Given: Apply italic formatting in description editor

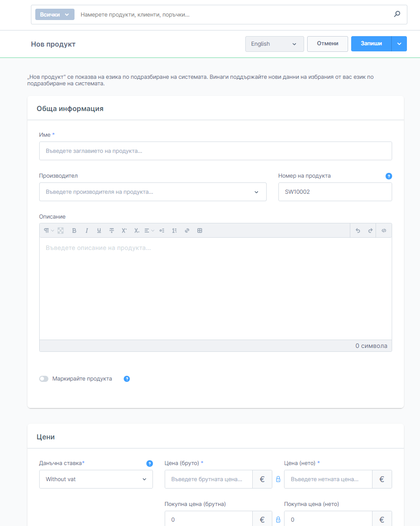Looking at the screenshot, I should point(87,231).
